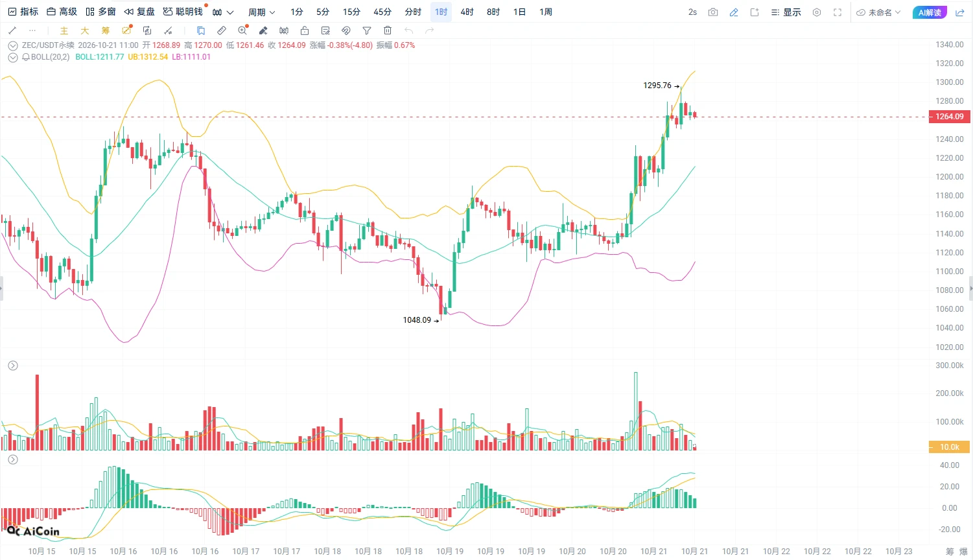
Task: Open more drawing tools ellipsis
Action: pos(32,30)
